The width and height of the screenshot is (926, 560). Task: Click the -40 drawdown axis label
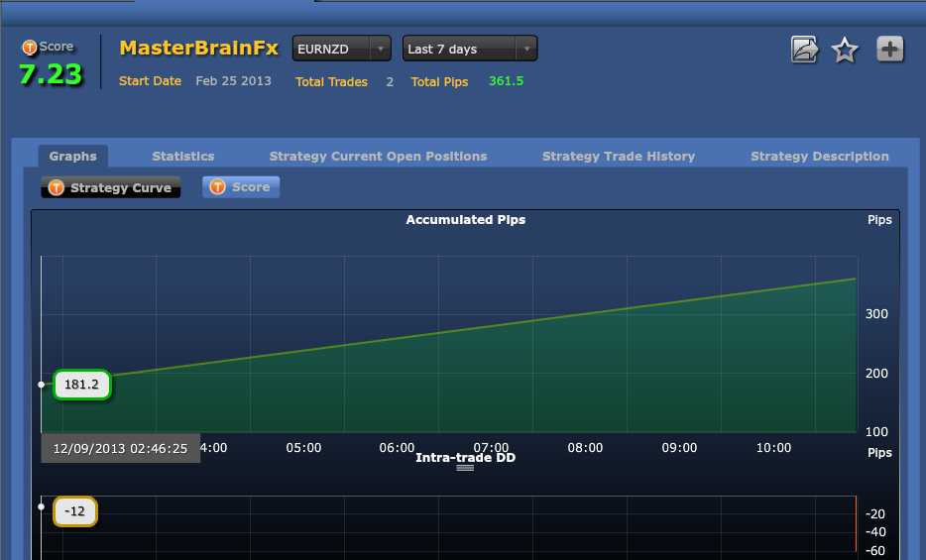[875, 532]
